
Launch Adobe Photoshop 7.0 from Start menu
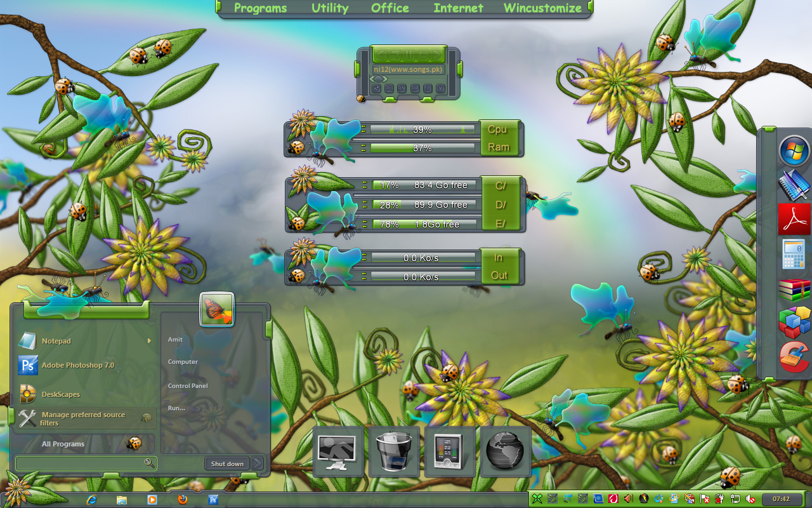[77, 366]
